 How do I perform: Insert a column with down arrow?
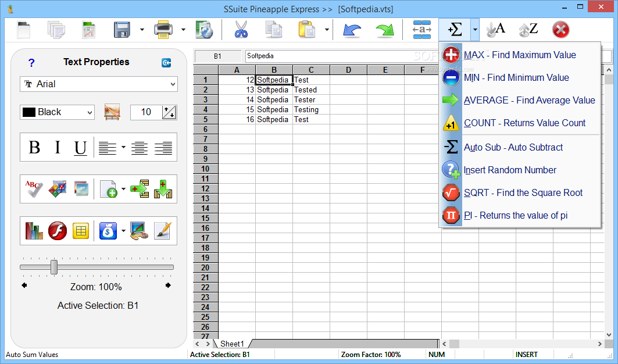coord(163,190)
